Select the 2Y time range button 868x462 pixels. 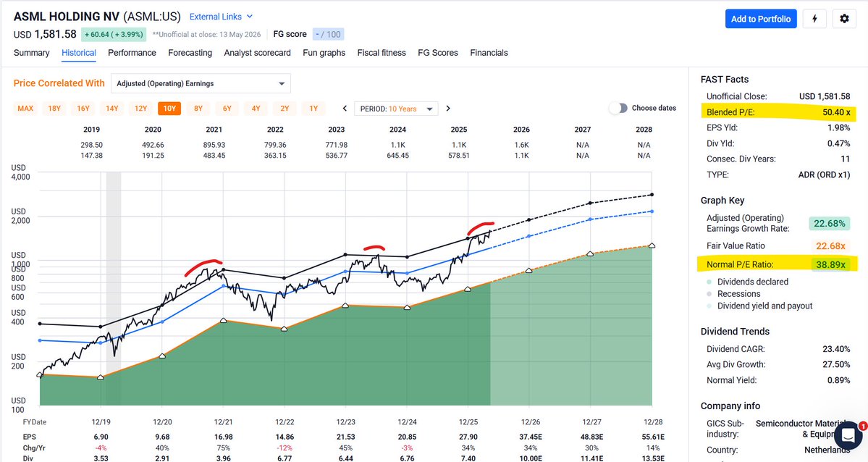(285, 109)
